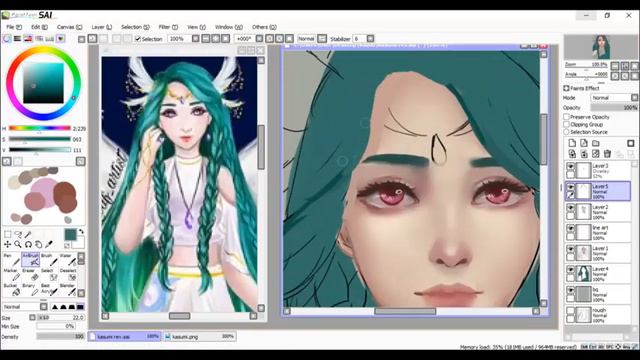Select the Blender tool
This screenshot has height=360, width=640.
pyautogui.click(x=68, y=289)
